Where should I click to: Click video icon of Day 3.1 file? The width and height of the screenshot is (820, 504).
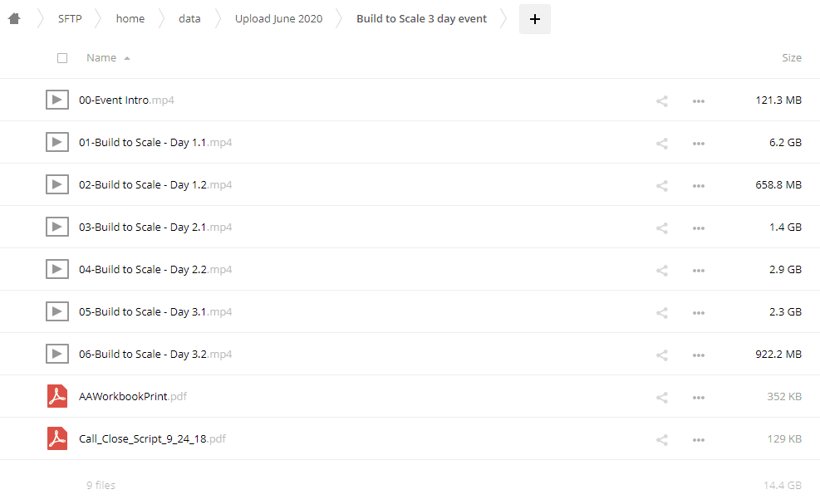pos(57,311)
